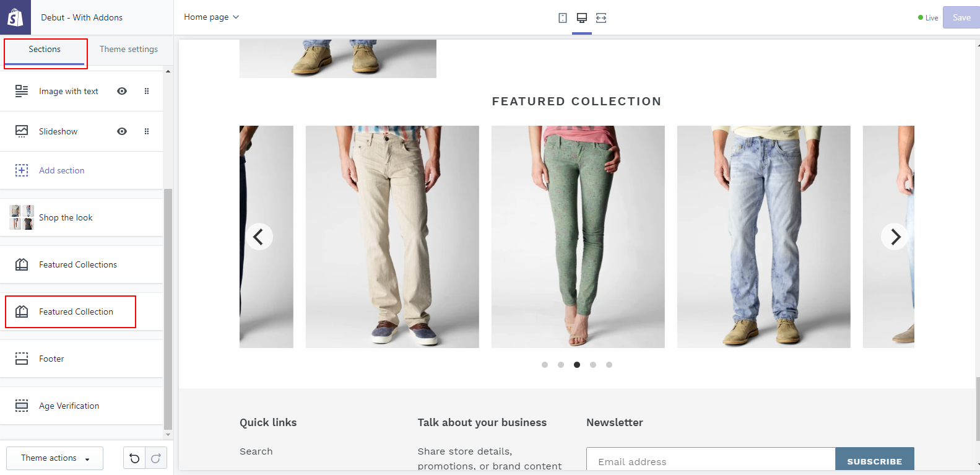980x475 pixels.
Task: Select the third active carousel dot
Action: (577, 365)
